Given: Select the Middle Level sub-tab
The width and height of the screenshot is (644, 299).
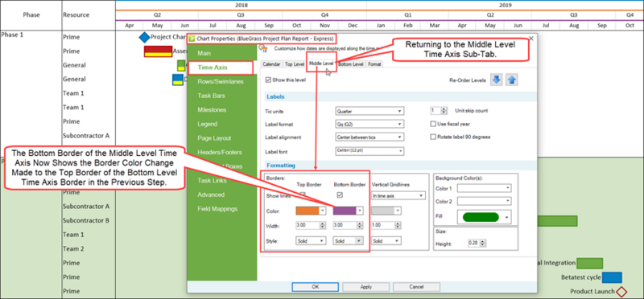Looking at the screenshot, I should 321,64.
